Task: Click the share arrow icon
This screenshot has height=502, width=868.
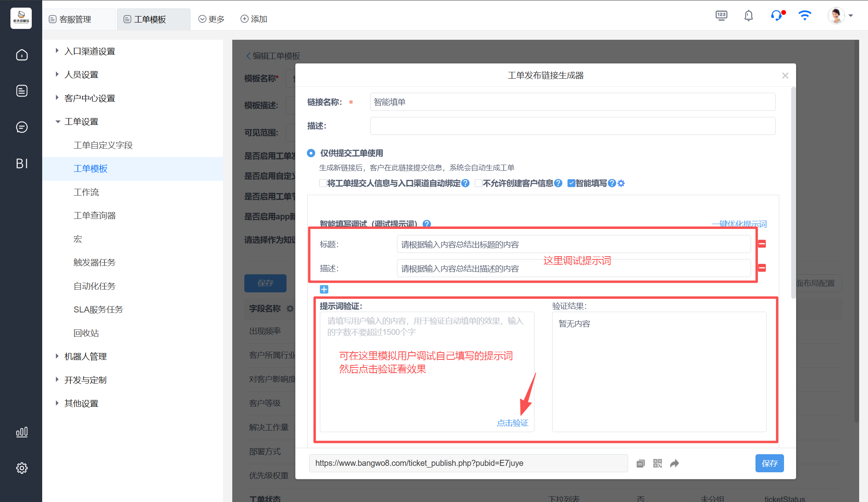Action: coord(674,463)
